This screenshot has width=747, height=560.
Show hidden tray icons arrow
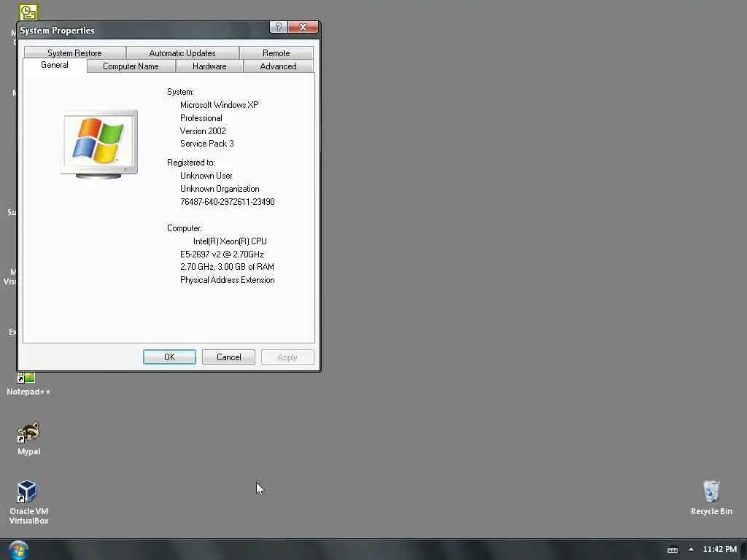(x=692, y=549)
